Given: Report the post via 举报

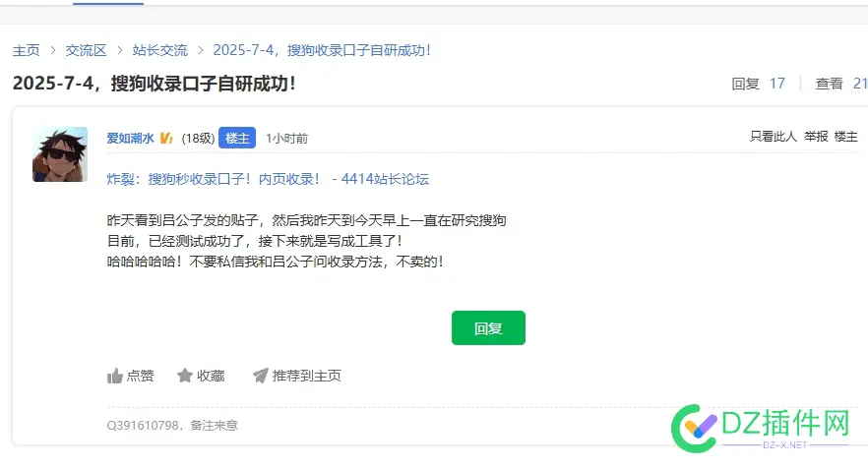Looking at the screenshot, I should (x=816, y=137).
